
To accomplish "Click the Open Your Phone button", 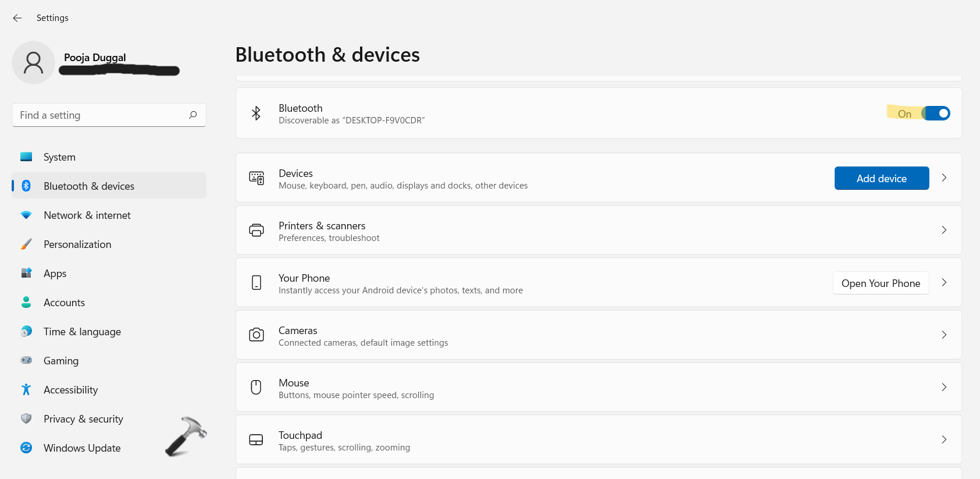I will [881, 283].
